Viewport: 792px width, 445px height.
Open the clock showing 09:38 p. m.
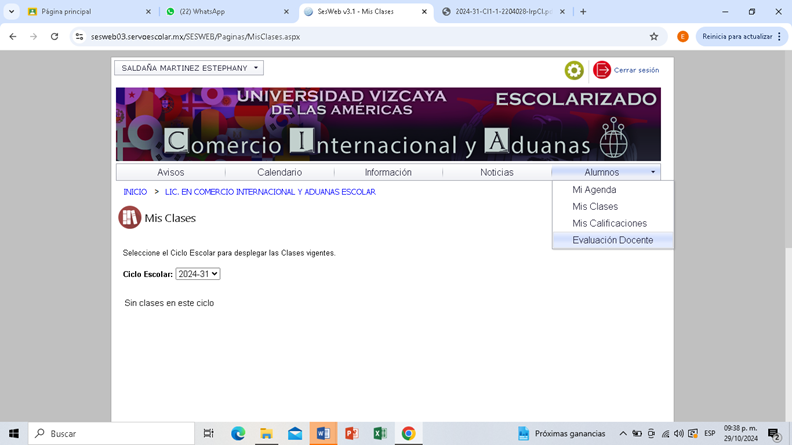pos(740,433)
